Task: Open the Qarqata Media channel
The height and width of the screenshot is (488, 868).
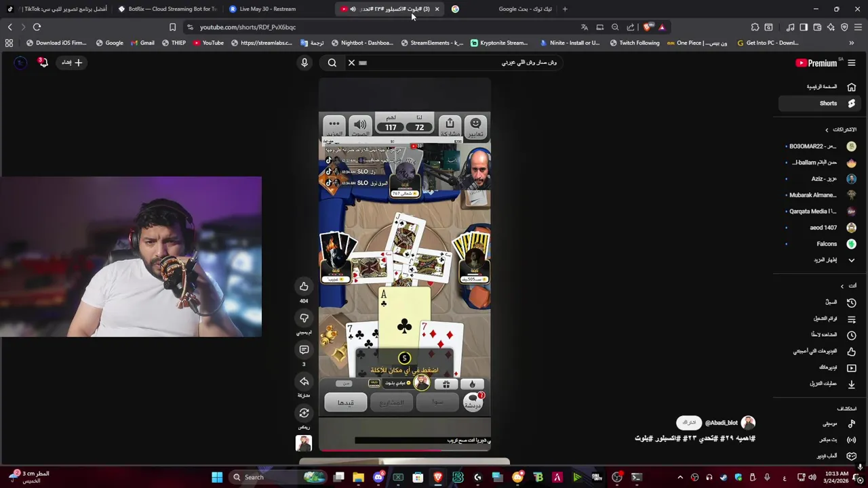Action: click(819, 211)
